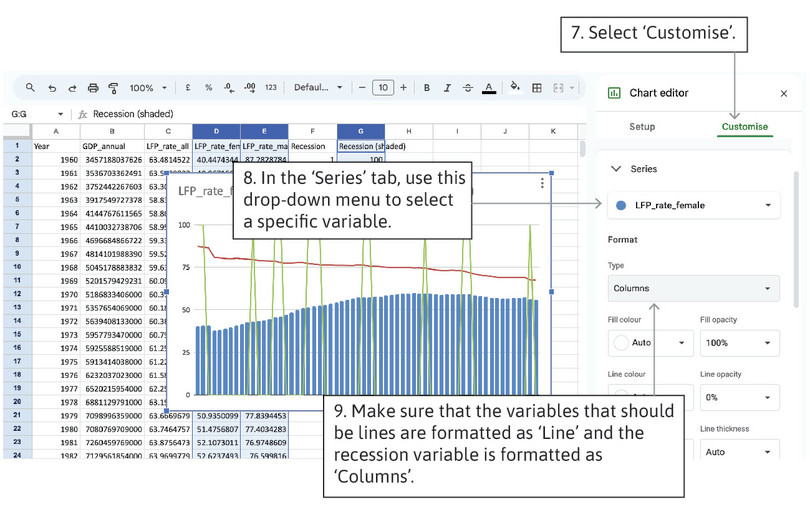Screen dimensions: 810x530
Task: Select column E header
Action: [264, 131]
